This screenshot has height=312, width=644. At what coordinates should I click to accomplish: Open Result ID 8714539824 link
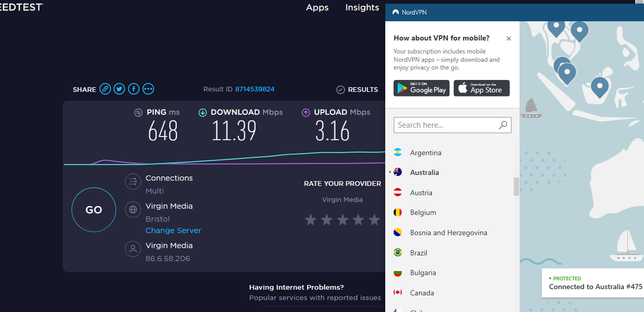point(255,89)
